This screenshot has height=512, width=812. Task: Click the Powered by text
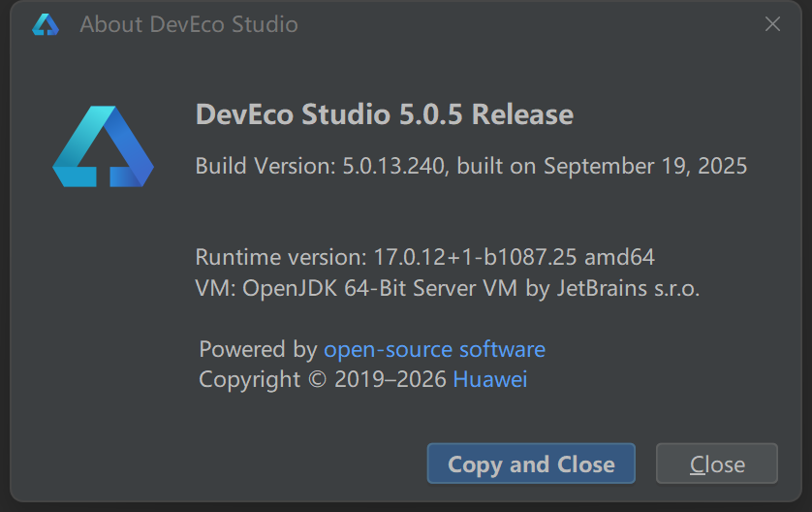click(258, 349)
